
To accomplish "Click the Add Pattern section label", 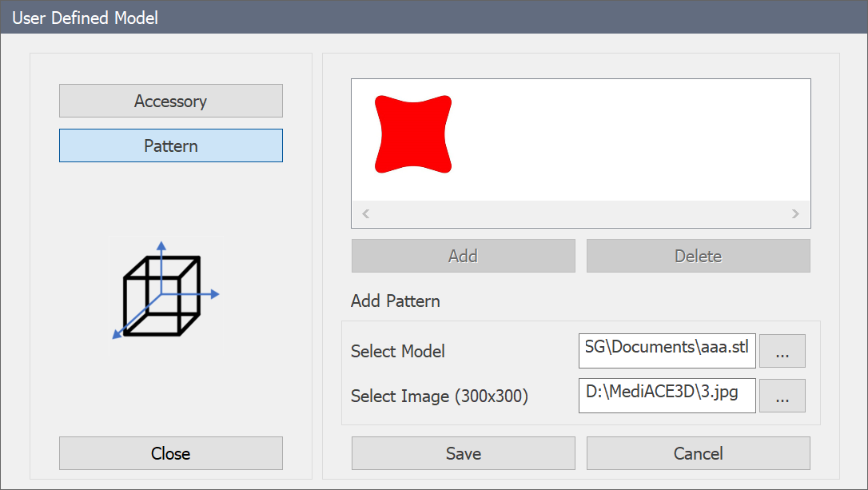I will click(x=396, y=301).
